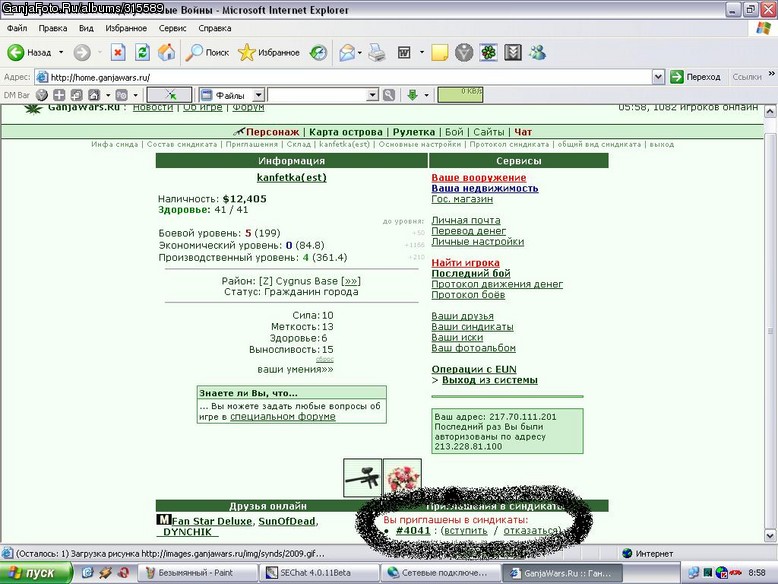Click the Stop loading red X icon
This screenshot has height=584, width=778.
[118, 52]
